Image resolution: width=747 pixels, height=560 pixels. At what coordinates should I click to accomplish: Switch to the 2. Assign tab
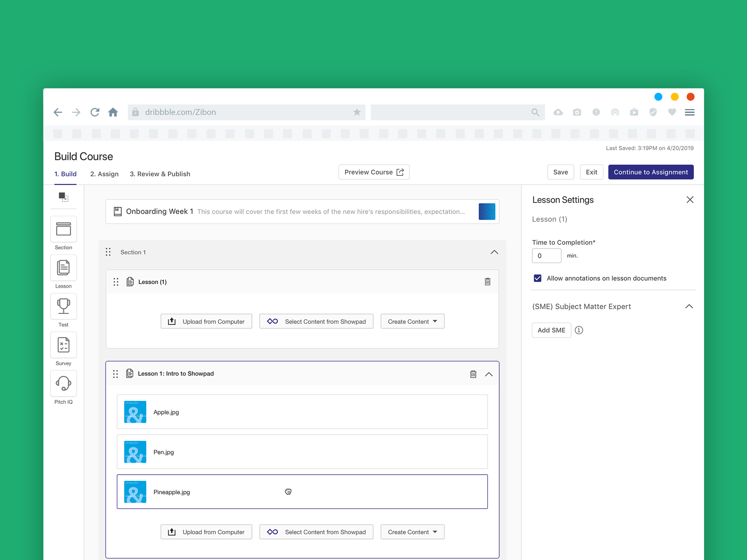[x=104, y=174]
